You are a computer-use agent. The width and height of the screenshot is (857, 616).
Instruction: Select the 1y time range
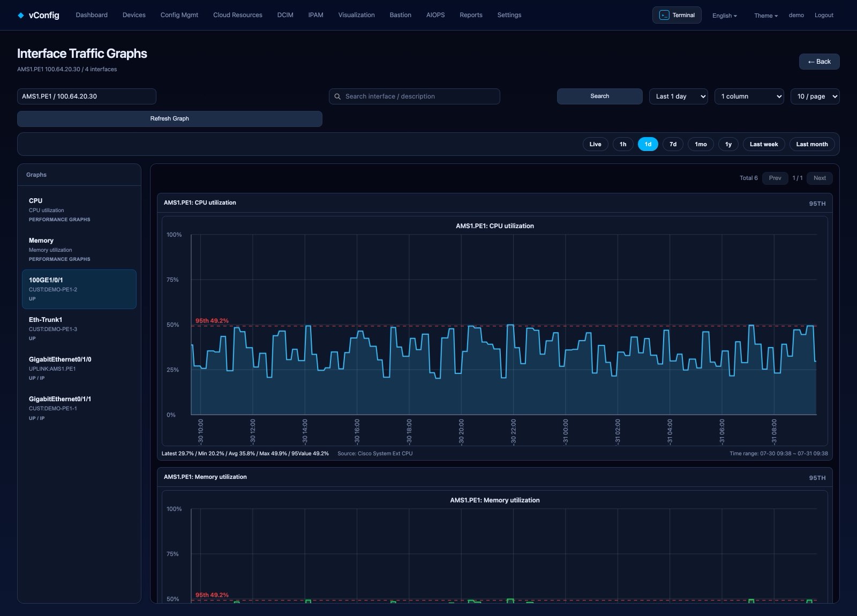pyautogui.click(x=728, y=144)
